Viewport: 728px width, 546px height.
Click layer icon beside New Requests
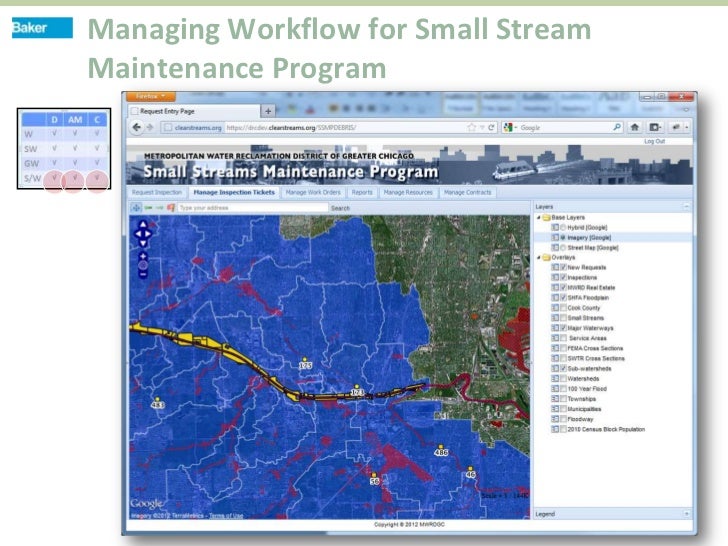coord(555,267)
